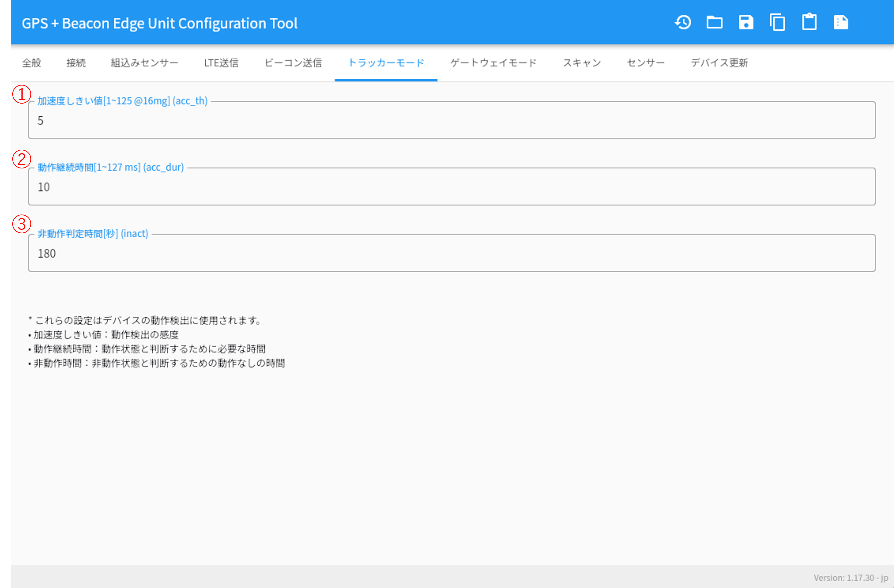The height and width of the screenshot is (588, 894).
Task: Open the folder icon in header
Action: pyautogui.click(x=714, y=23)
